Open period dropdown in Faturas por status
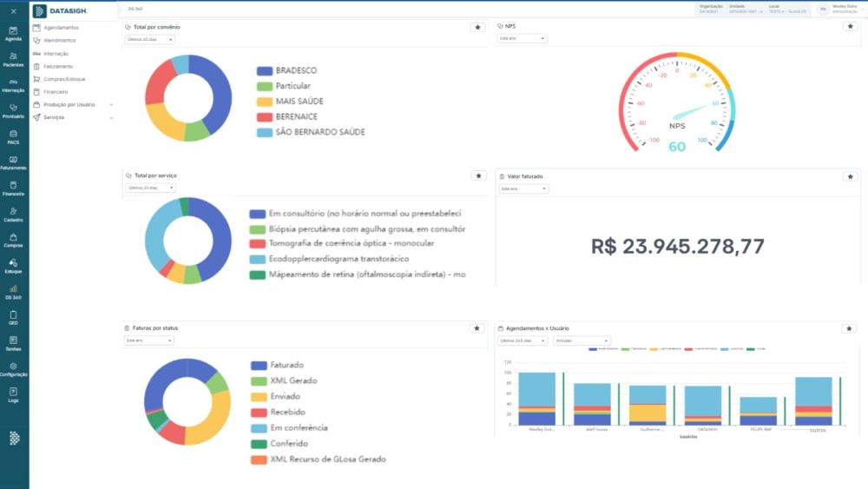868x489 pixels. coord(148,340)
